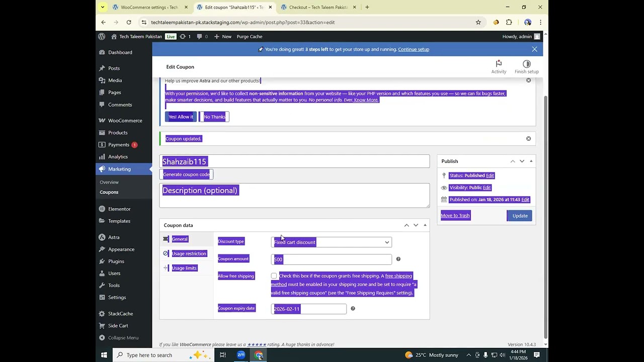Click Collapse Menu in sidebar
Screen dimensions: 644x362
(124, 338)
